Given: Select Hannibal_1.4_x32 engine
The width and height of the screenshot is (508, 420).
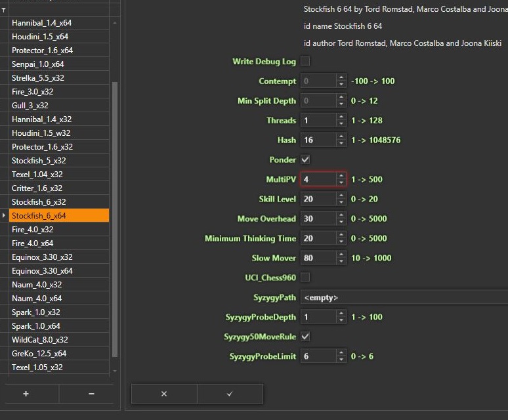Looking at the screenshot, I should tap(59, 119).
